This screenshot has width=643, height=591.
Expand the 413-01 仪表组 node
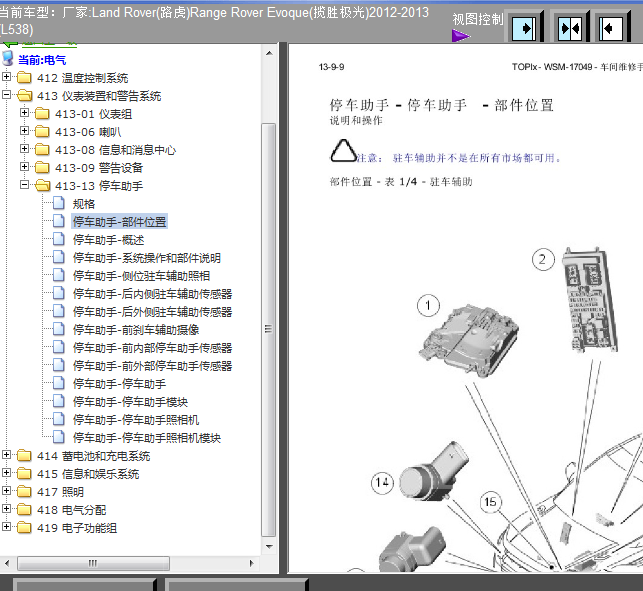[24, 112]
